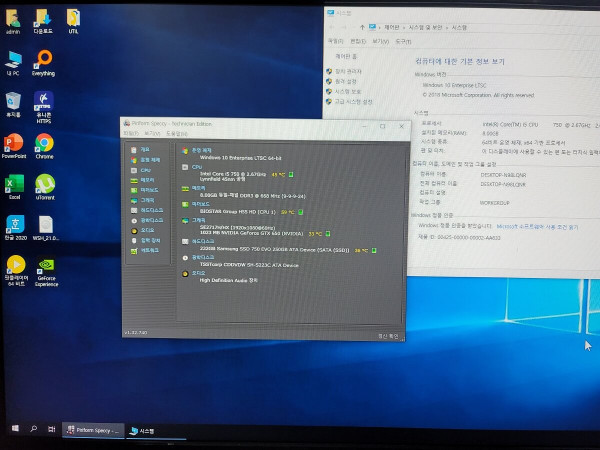Open the 보기(V) menu in the System window
The height and width of the screenshot is (450, 600).
[x=381, y=41]
